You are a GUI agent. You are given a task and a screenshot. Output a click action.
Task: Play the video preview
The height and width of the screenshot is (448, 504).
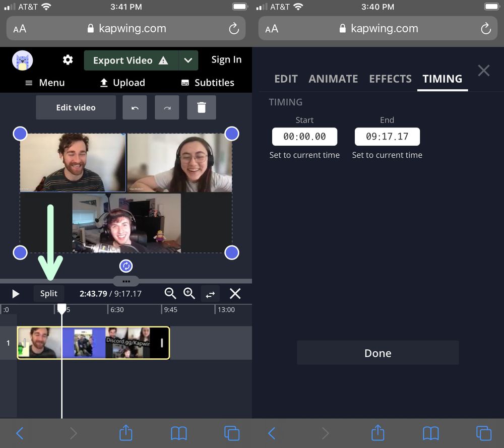(x=16, y=294)
